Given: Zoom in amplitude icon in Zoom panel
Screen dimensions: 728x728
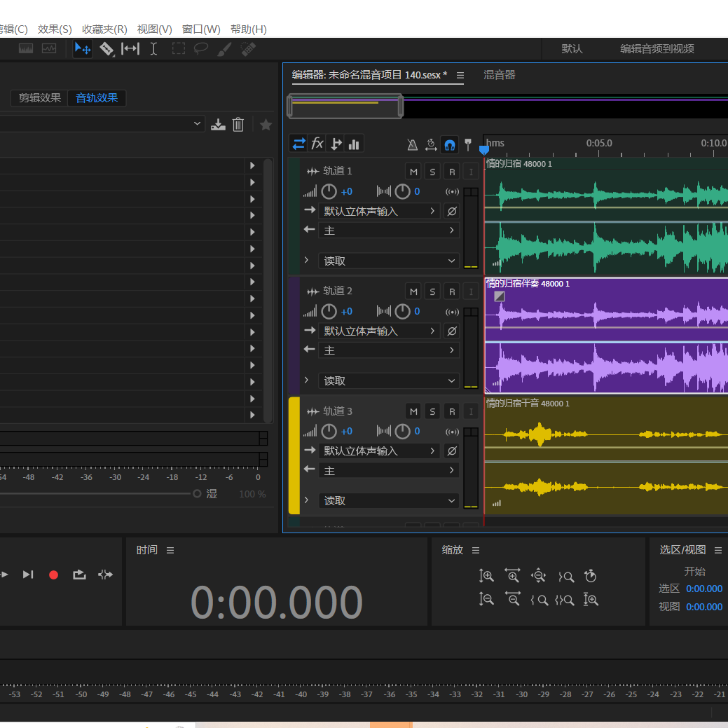Looking at the screenshot, I should point(486,576).
